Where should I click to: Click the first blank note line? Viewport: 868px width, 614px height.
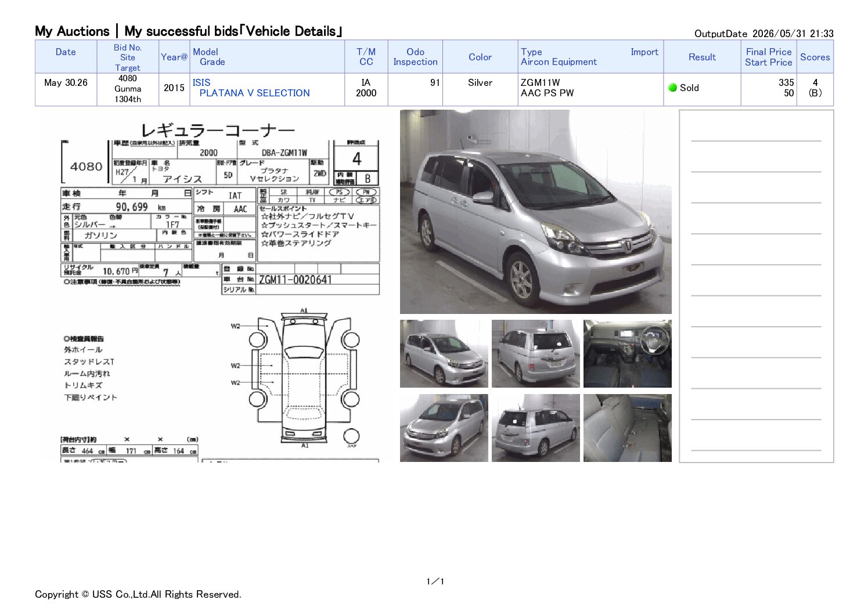coord(756,140)
